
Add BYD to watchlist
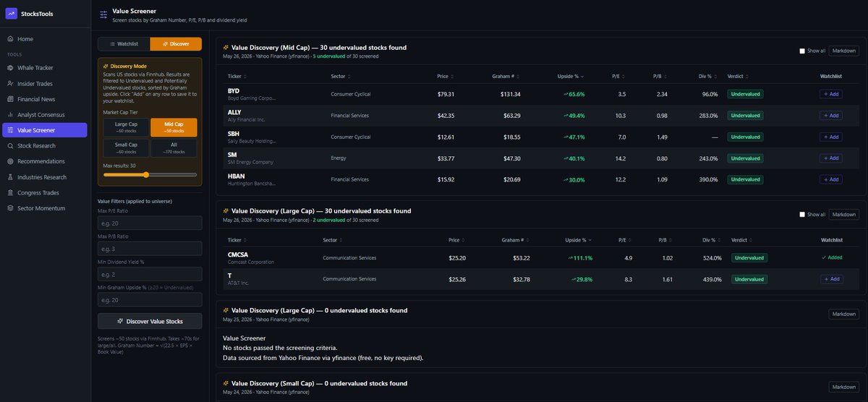pyautogui.click(x=831, y=94)
